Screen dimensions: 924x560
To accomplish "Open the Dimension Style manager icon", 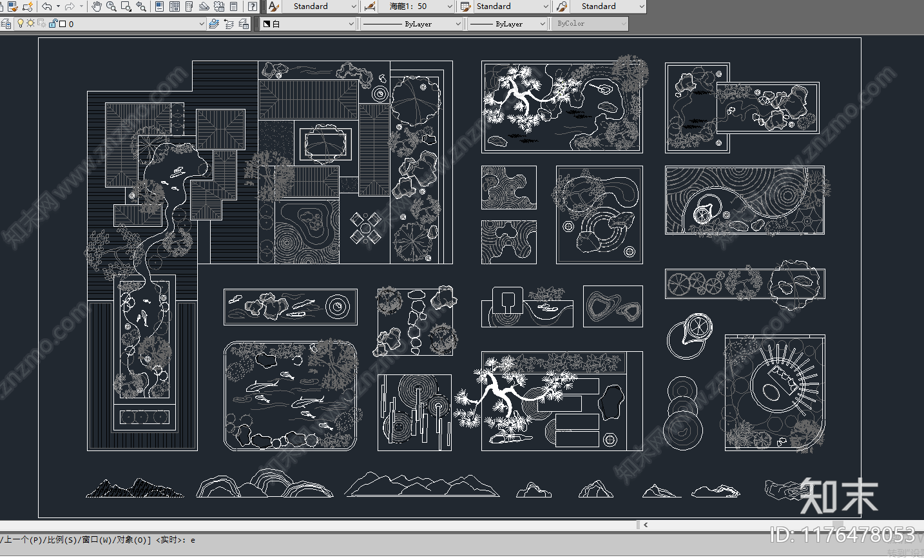I will click(x=370, y=6).
